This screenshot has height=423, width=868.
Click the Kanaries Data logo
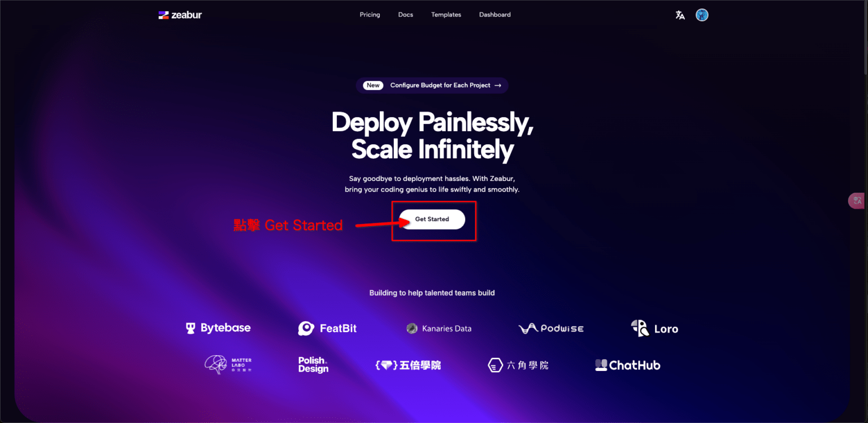(x=439, y=329)
